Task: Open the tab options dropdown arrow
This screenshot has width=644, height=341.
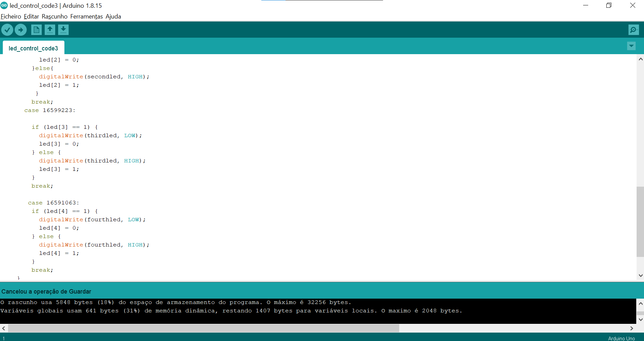Action: point(631,46)
